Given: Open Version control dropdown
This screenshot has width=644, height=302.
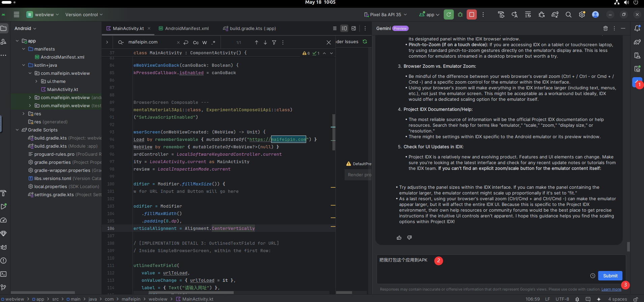Looking at the screenshot, I should (x=84, y=14).
